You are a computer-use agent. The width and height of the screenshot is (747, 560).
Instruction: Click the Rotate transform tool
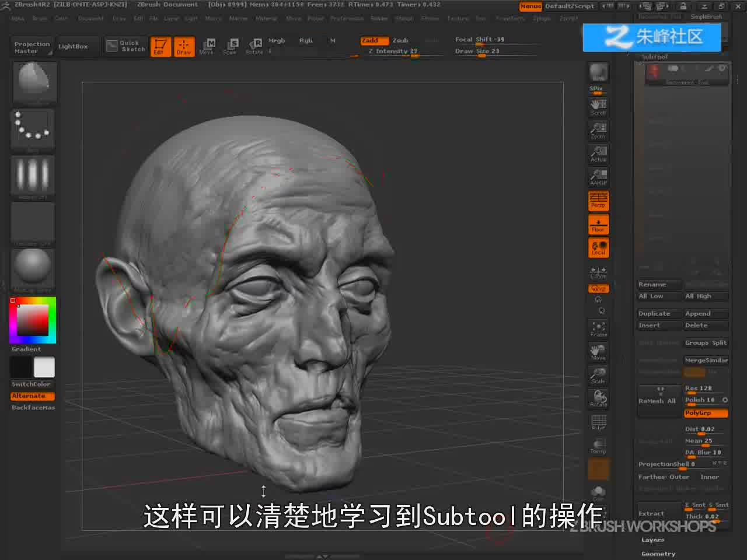pos(254,47)
